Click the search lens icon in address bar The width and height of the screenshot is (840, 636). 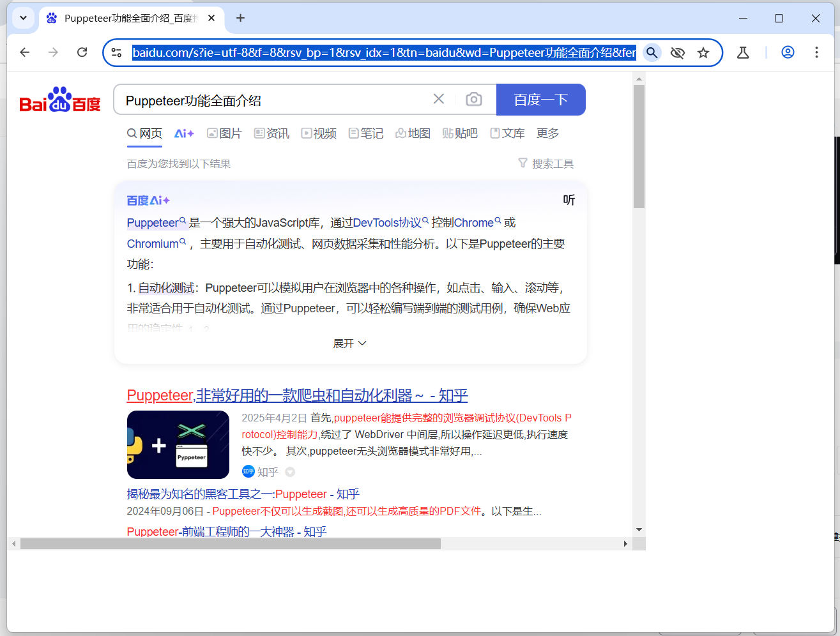coord(652,52)
